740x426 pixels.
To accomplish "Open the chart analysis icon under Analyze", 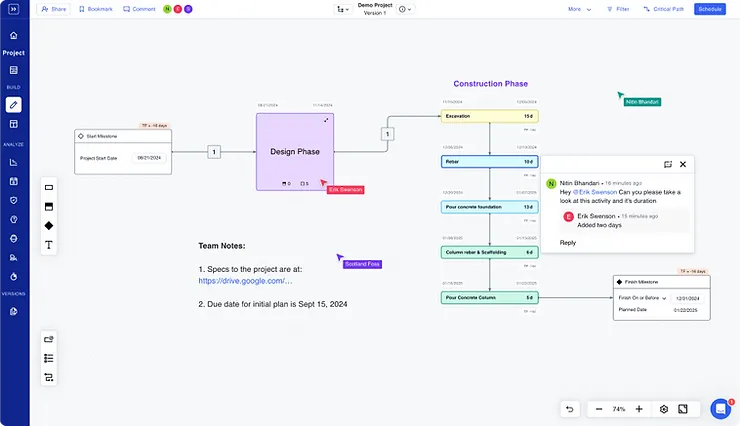I will coord(14,162).
